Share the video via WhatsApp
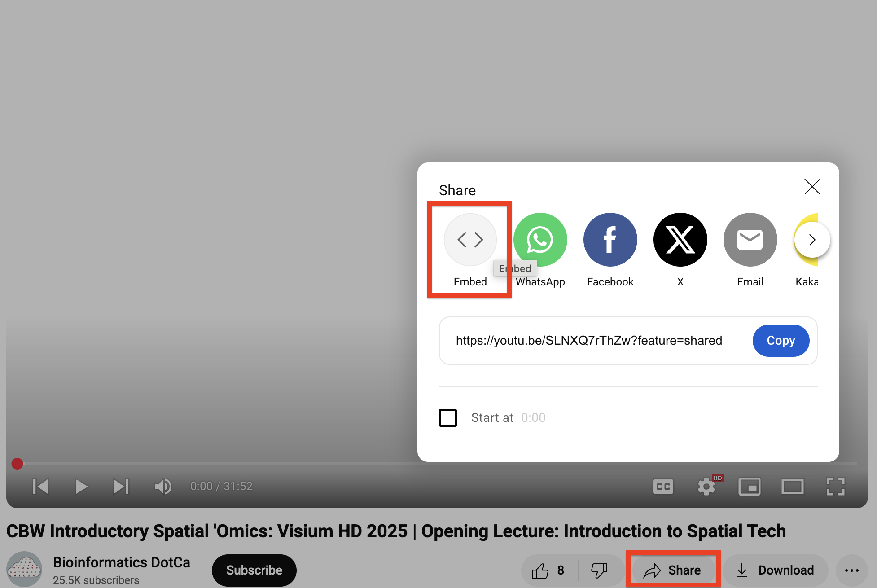Image resolution: width=877 pixels, height=588 pixels. (x=540, y=239)
